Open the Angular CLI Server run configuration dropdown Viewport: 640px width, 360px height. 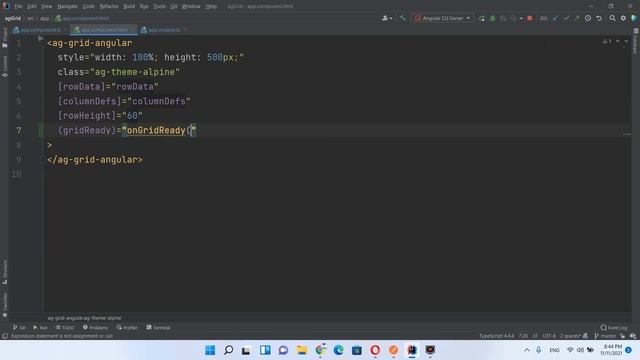coord(442,18)
